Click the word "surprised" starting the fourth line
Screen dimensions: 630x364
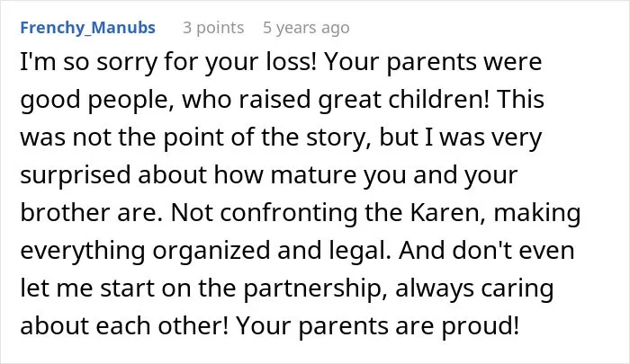click(x=76, y=175)
